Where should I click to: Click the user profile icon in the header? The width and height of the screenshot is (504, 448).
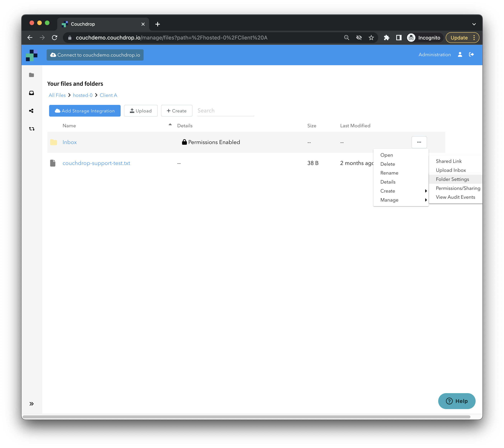[460, 54]
